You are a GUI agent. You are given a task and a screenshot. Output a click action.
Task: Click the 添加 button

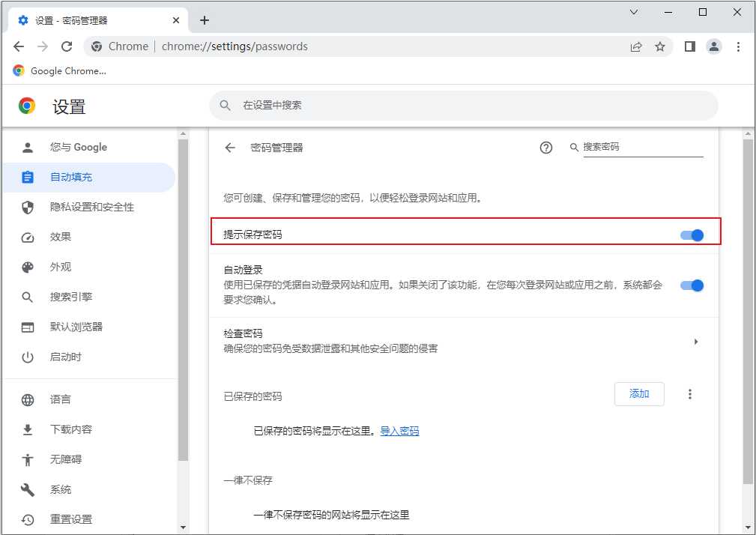pos(639,394)
